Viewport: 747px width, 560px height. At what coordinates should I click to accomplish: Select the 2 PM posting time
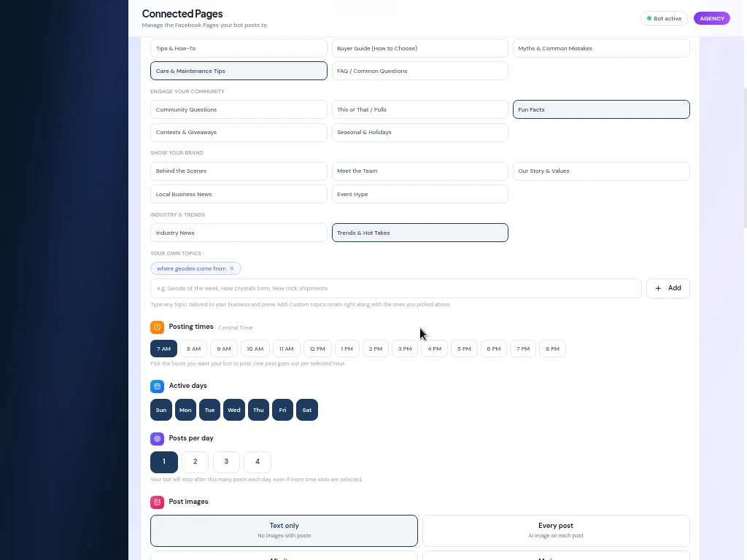(x=376, y=349)
